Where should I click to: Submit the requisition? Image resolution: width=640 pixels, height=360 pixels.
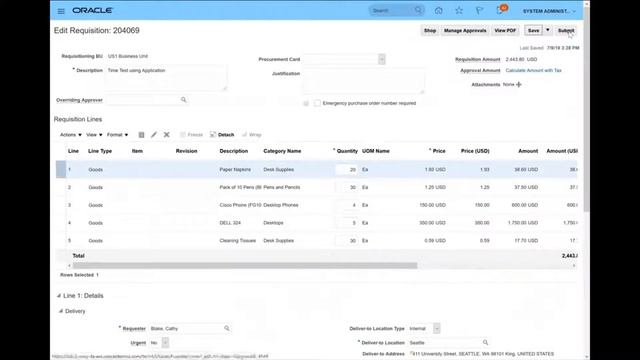tap(566, 31)
